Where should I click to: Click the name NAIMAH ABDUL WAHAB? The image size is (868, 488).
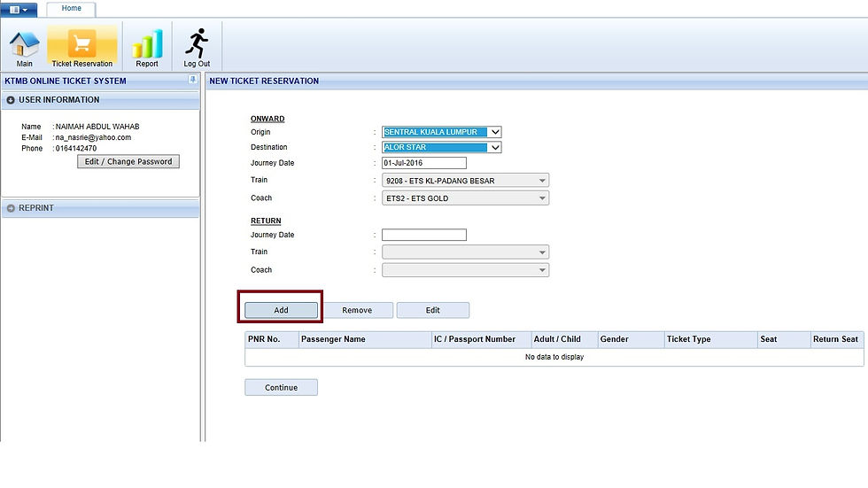97,127
